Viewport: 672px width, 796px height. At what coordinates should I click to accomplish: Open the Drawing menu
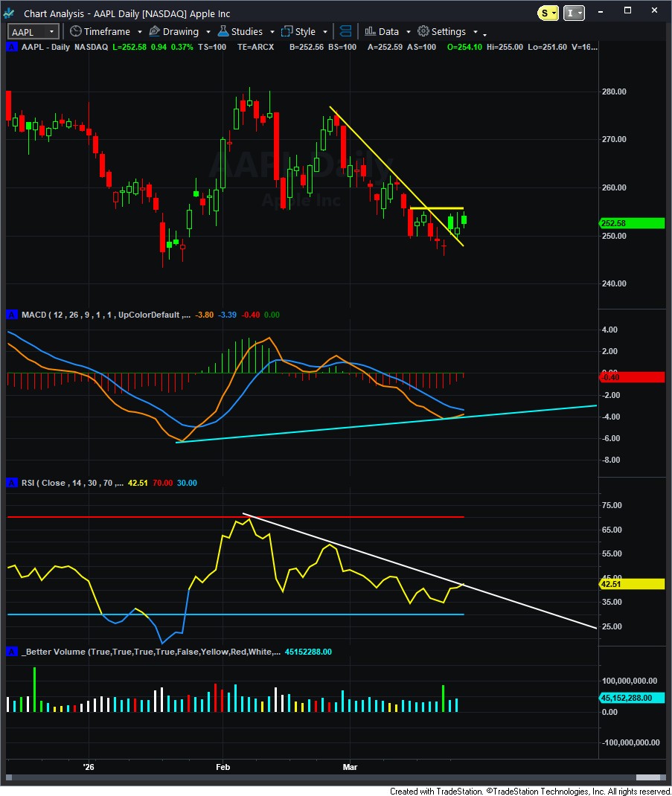point(180,31)
